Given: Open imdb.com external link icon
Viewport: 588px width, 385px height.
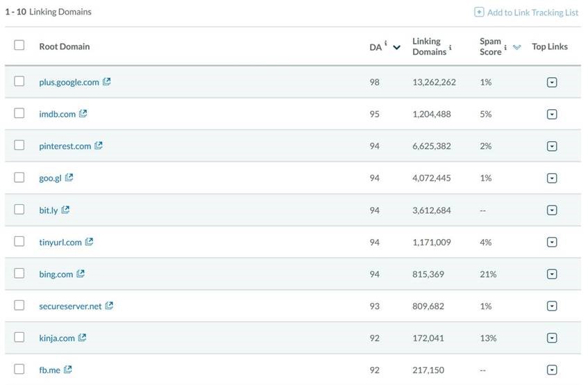Looking at the screenshot, I should (x=83, y=113).
